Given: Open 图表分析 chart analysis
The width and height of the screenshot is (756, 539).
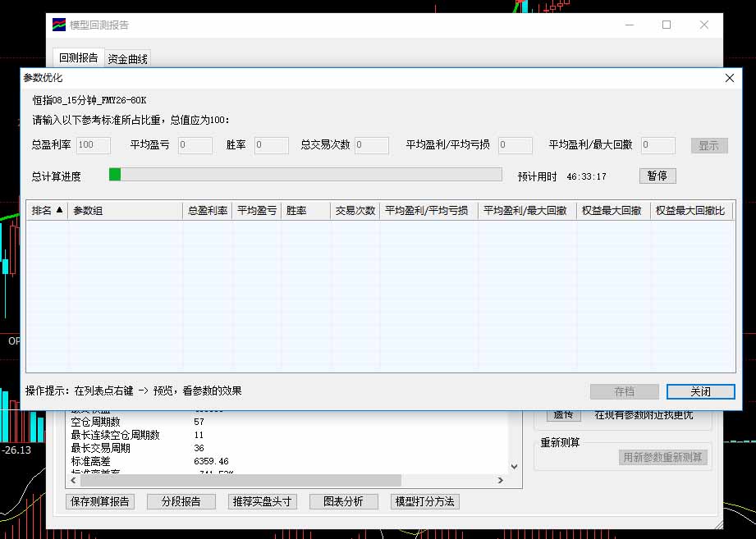Looking at the screenshot, I should [x=343, y=501].
